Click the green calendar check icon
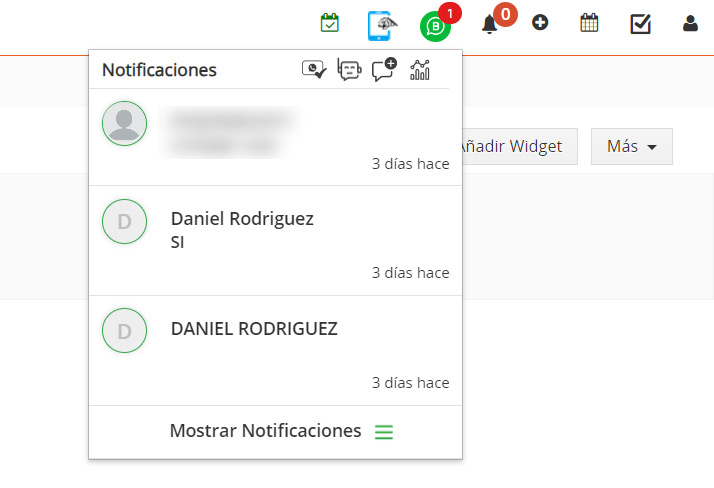This screenshot has width=714, height=488. (x=329, y=23)
